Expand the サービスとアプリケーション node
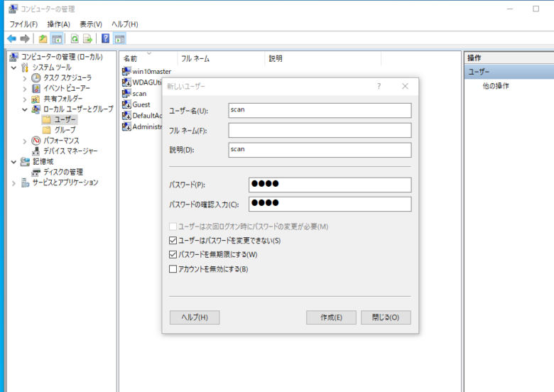 [13, 183]
